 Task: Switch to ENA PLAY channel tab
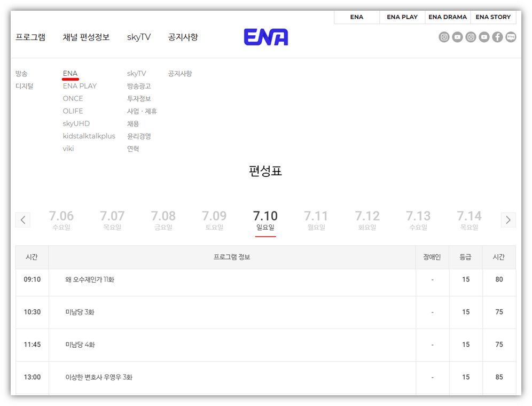pos(402,17)
